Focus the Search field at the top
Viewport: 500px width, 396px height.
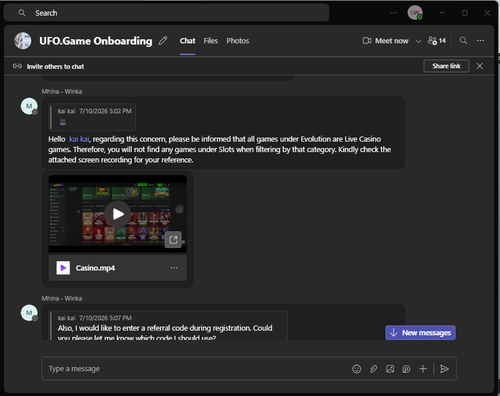point(166,13)
